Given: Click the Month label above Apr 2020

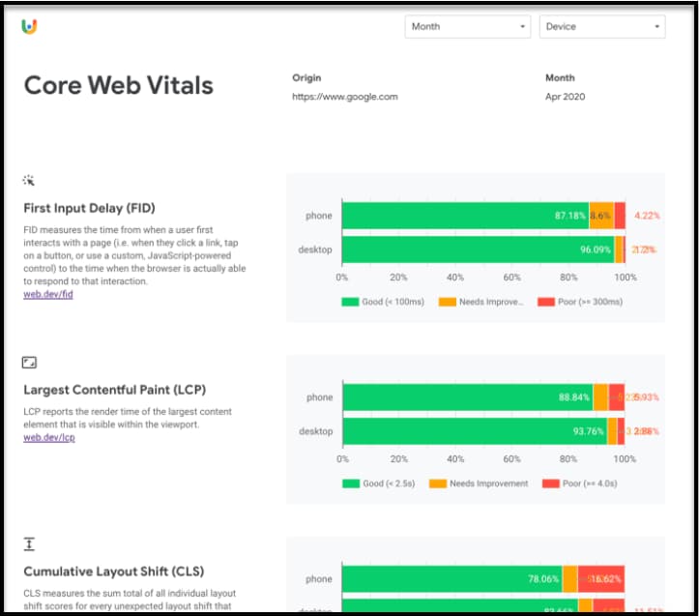Looking at the screenshot, I should [560, 78].
